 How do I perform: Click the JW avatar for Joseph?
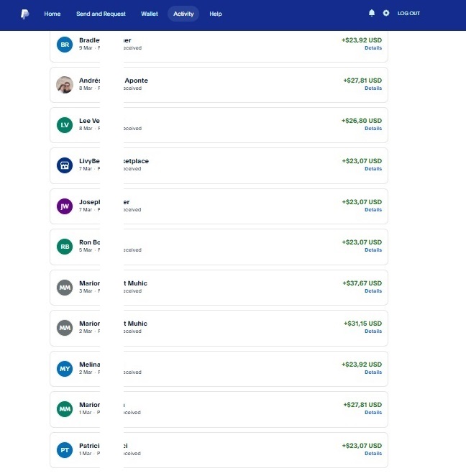(65, 206)
